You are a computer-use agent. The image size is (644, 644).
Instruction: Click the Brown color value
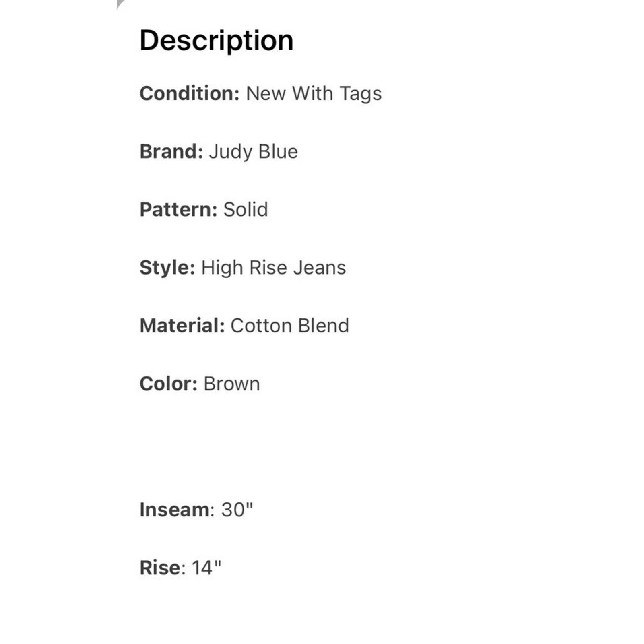pyautogui.click(x=232, y=384)
